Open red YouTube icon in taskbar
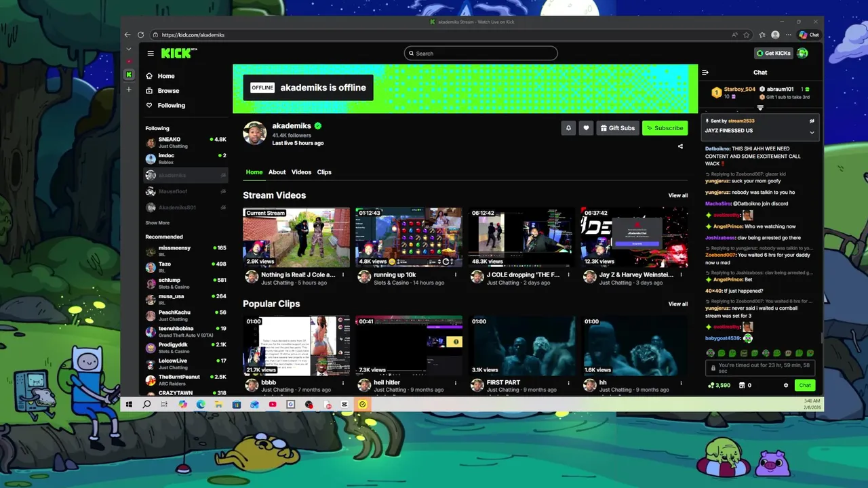868x488 pixels. [x=273, y=405]
